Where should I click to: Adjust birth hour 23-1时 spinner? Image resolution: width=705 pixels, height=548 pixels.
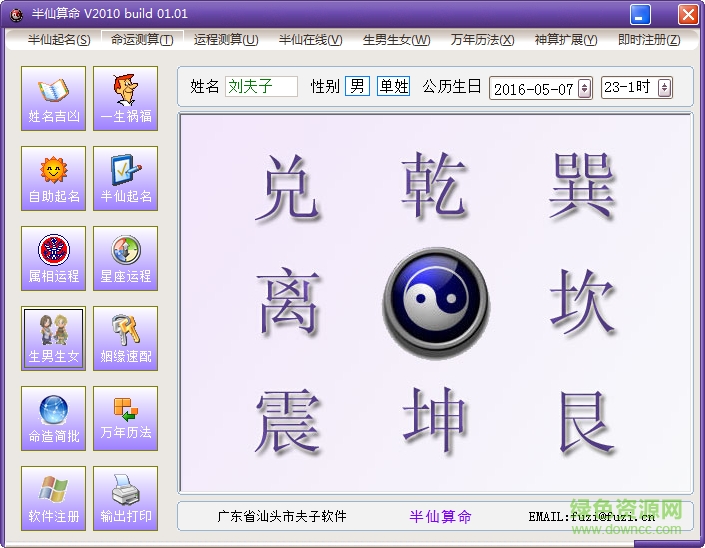coord(664,87)
